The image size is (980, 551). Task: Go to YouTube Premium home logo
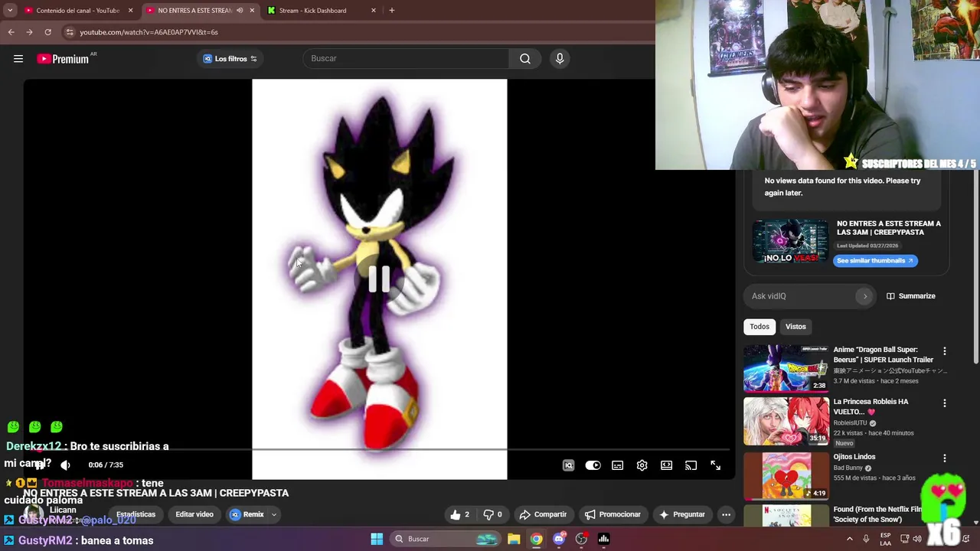coord(63,59)
